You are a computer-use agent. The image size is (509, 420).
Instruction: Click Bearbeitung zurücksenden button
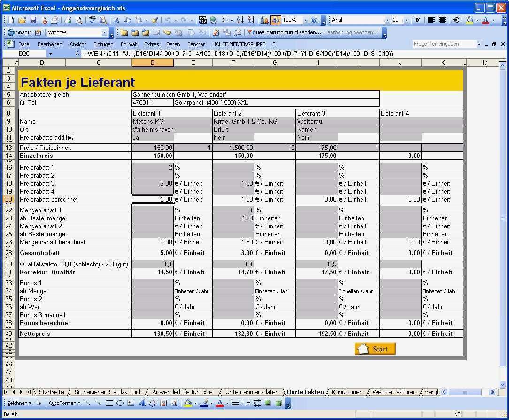(x=285, y=32)
